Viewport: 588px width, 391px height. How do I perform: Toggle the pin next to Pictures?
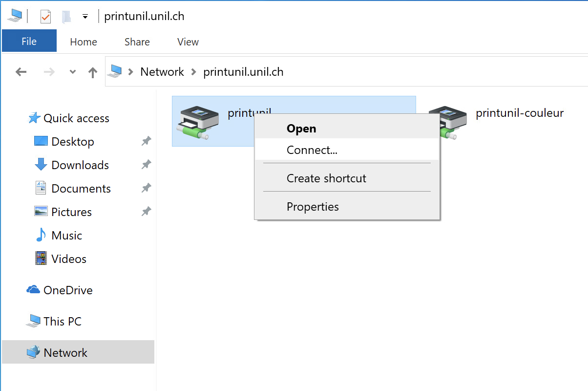coord(146,212)
